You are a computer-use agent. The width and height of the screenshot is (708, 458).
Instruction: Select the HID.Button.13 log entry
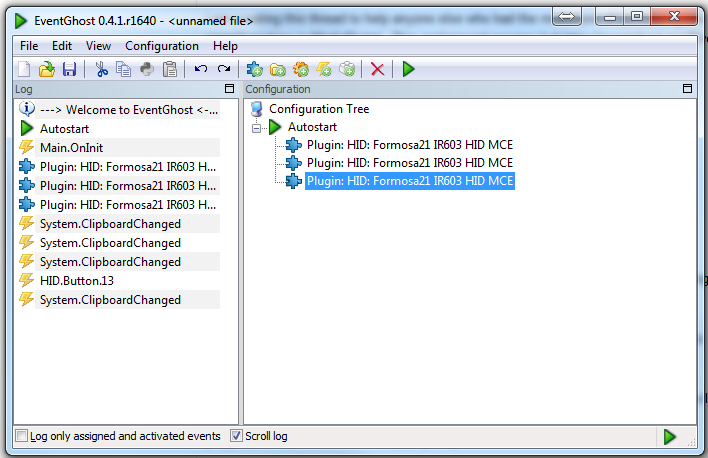point(77,281)
